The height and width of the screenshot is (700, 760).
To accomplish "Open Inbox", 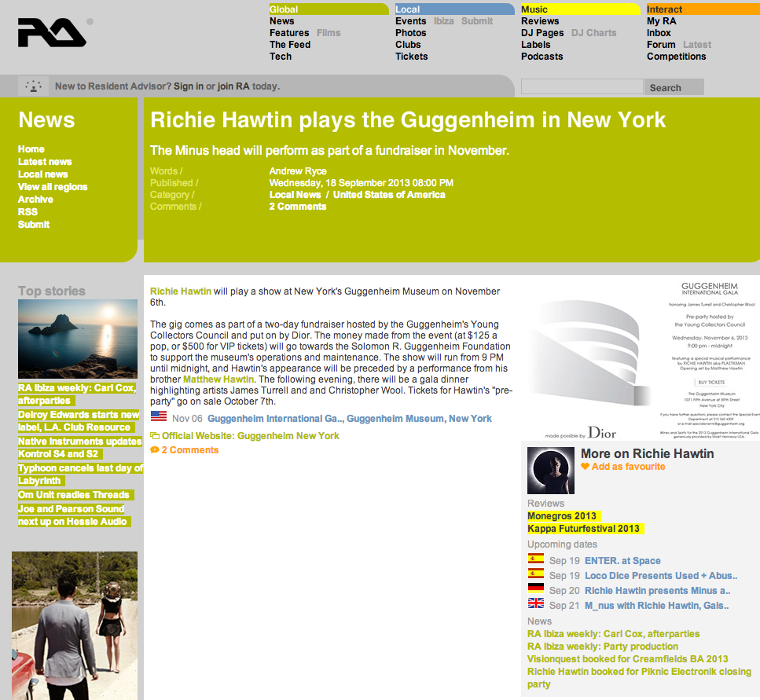I will pyautogui.click(x=659, y=32).
